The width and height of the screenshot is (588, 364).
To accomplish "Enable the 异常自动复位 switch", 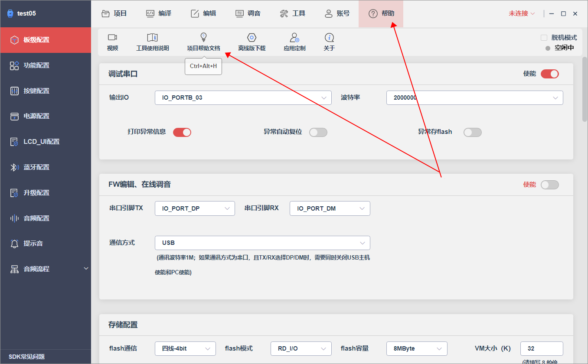I will pos(318,132).
